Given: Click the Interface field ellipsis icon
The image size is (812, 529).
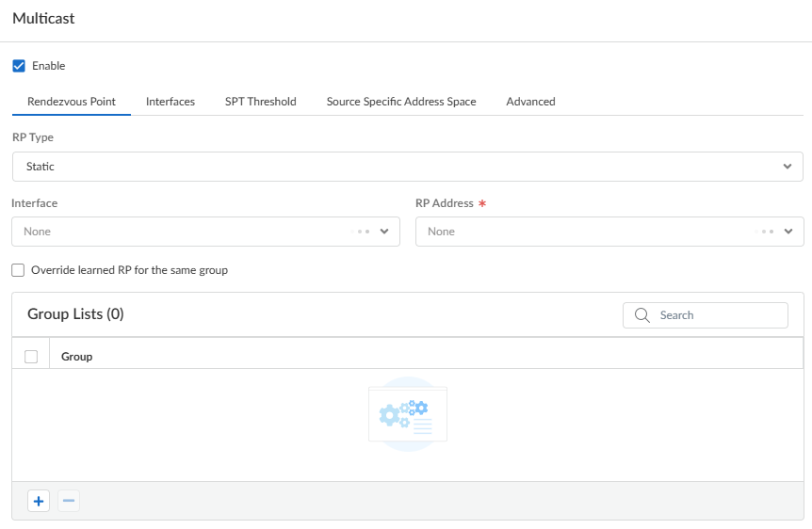Looking at the screenshot, I should pos(360,232).
